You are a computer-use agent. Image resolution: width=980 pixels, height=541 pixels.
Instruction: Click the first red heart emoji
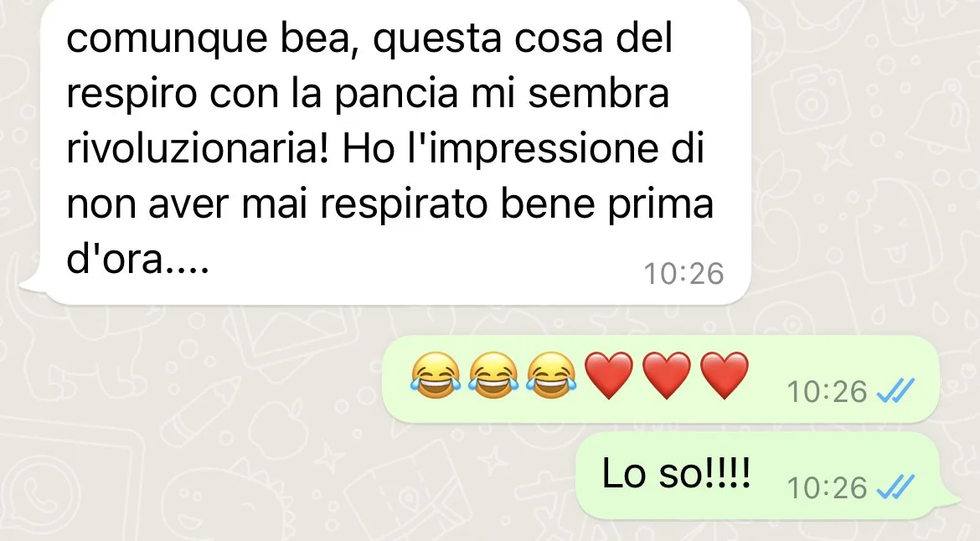click(x=609, y=375)
